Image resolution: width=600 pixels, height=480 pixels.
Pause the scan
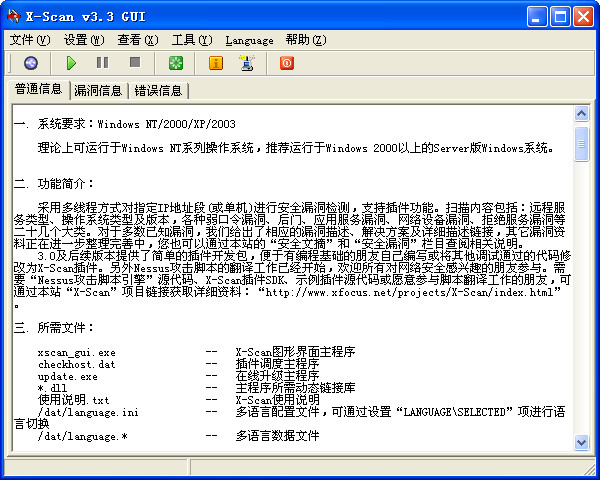102,62
